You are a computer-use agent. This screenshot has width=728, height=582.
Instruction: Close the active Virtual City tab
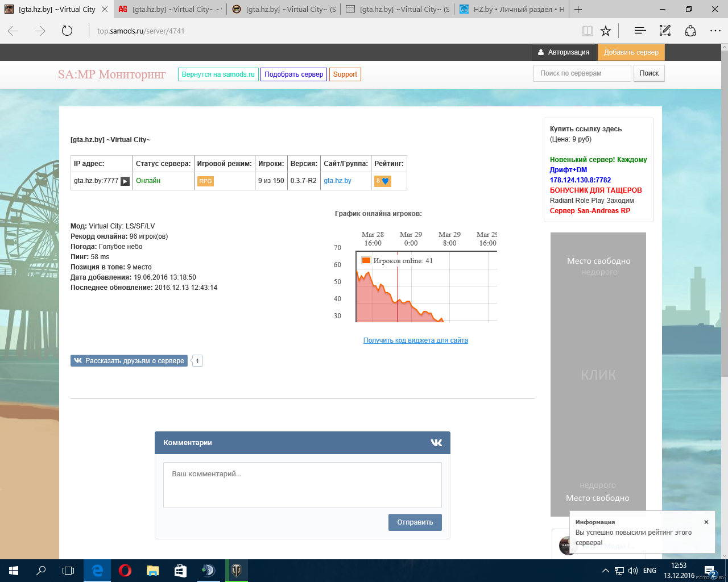[x=105, y=9]
